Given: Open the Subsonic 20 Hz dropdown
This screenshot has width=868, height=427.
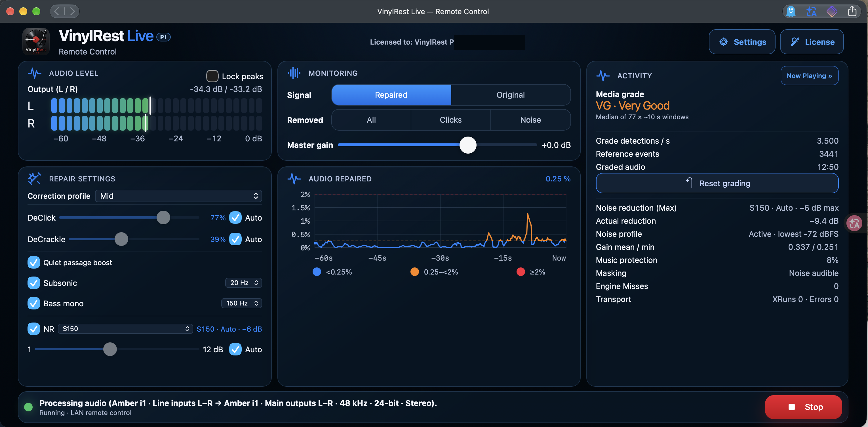Looking at the screenshot, I should point(244,283).
